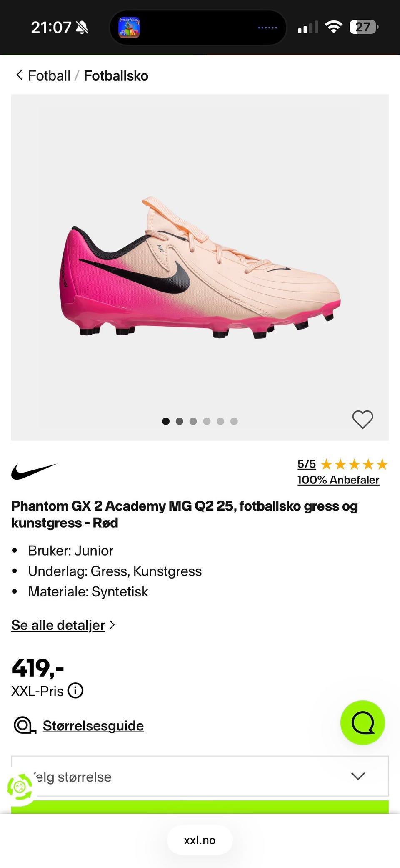
Task: Tap the magnifier icon by Størrelsesguide
Action: pos(25,725)
